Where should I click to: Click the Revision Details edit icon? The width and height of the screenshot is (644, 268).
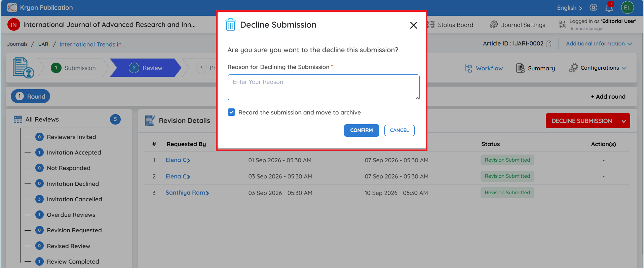(x=150, y=121)
